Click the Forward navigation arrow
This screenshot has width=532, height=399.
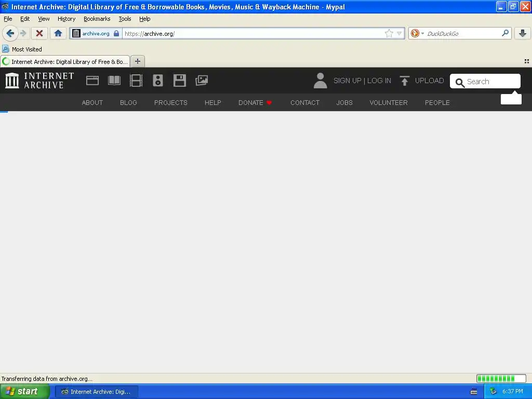click(x=23, y=33)
